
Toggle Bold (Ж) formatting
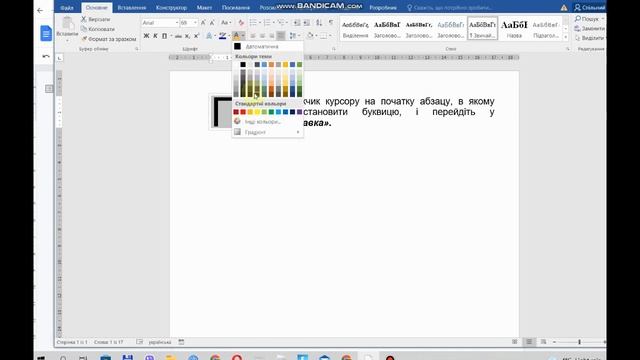pyautogui.click(x=146, y=36)
